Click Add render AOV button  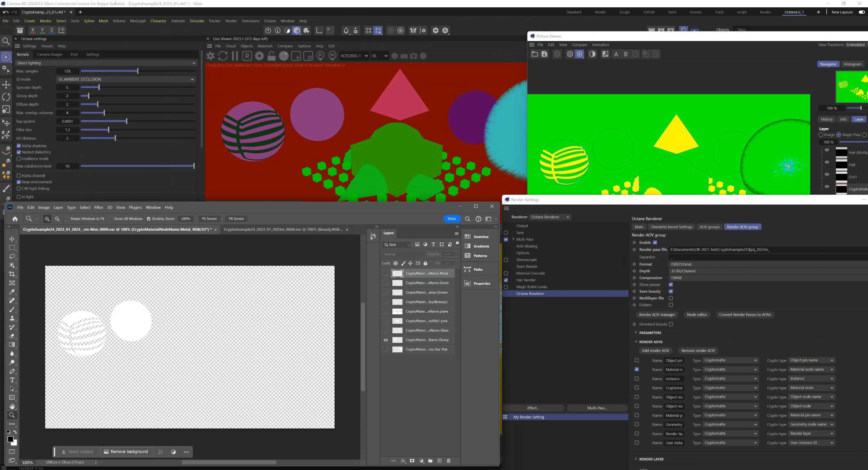pyautogui.click(x=655, y=351)
